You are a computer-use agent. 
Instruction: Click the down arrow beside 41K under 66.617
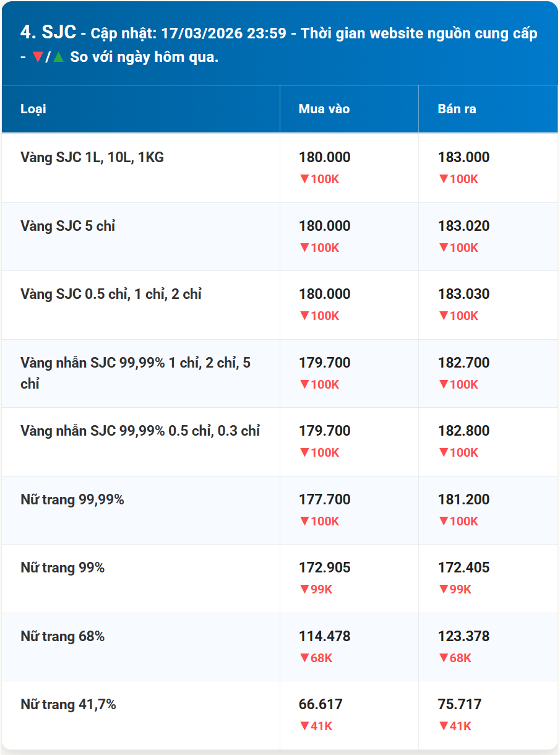click(304, 726)
